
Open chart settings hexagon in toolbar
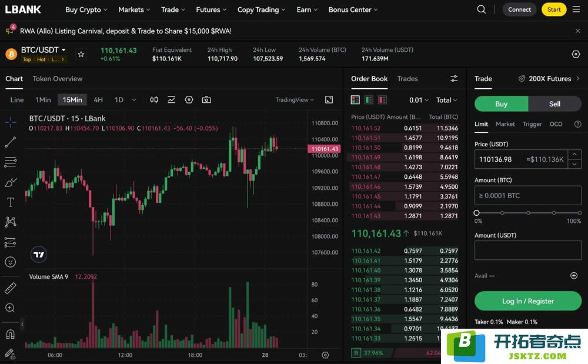189,100
